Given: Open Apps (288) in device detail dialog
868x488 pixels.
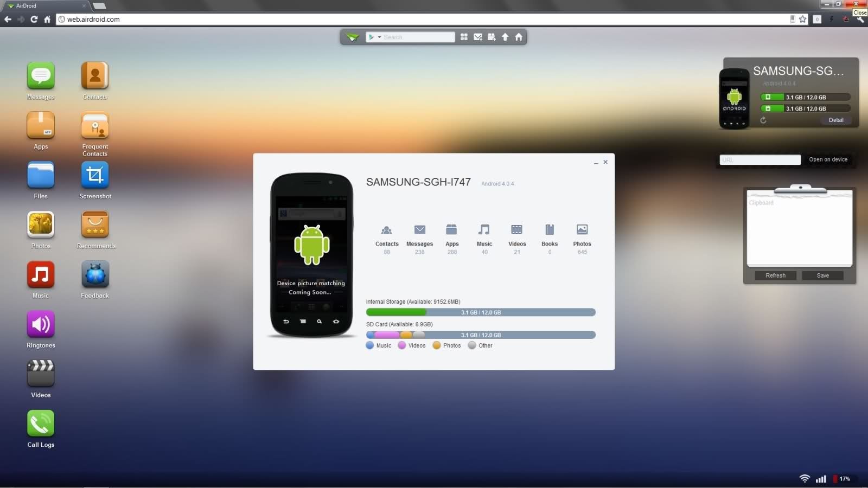Looking at the screenshot, I should coord(452,239).
